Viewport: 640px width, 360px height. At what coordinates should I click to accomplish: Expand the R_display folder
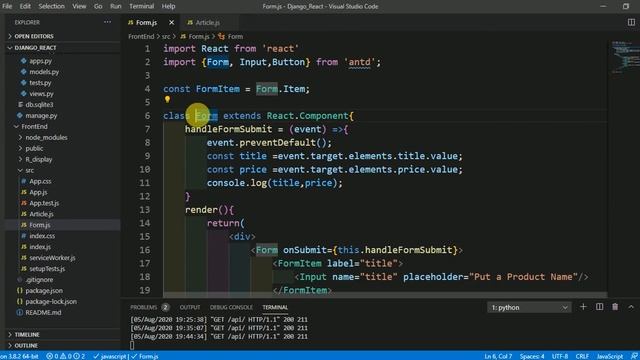click(x=39, y=159)
